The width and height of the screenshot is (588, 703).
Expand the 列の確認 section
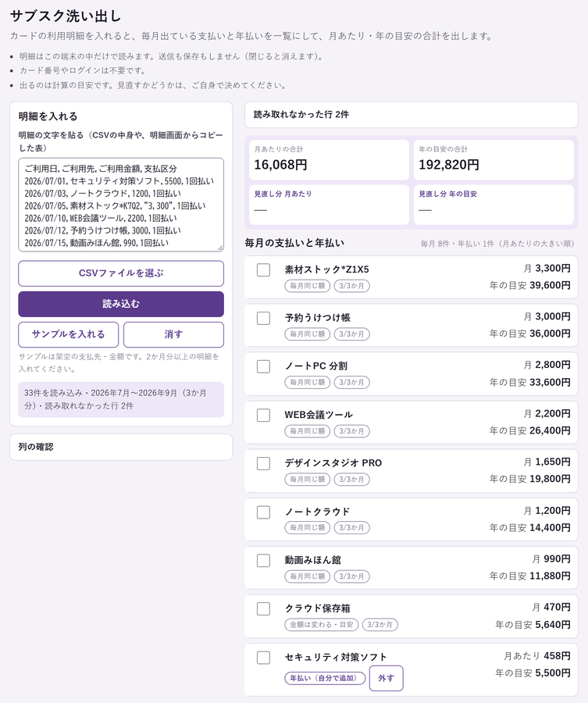coord(121,447)
